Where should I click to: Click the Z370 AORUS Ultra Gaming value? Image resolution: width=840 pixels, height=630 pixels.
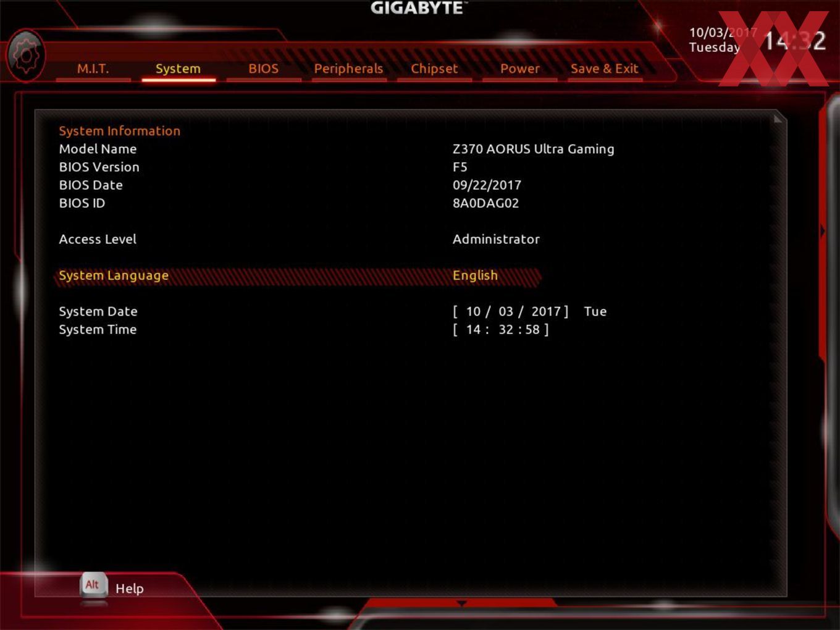(533, 149)
